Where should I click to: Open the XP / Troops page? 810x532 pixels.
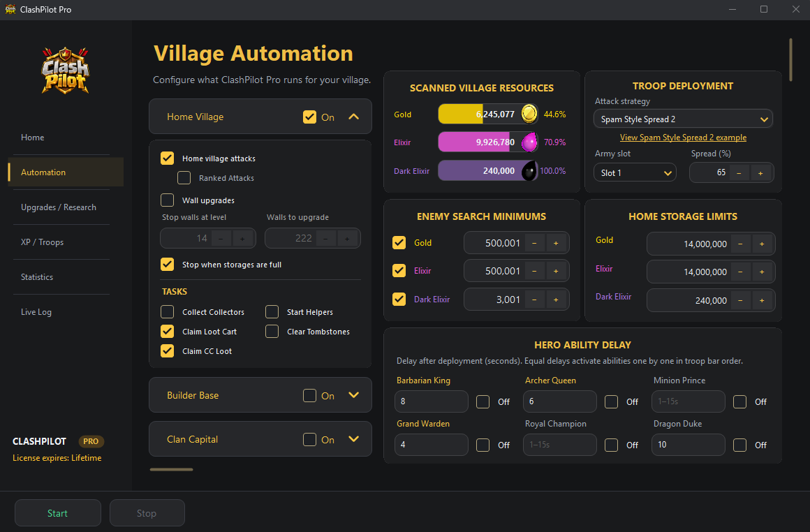click(43, 242)
